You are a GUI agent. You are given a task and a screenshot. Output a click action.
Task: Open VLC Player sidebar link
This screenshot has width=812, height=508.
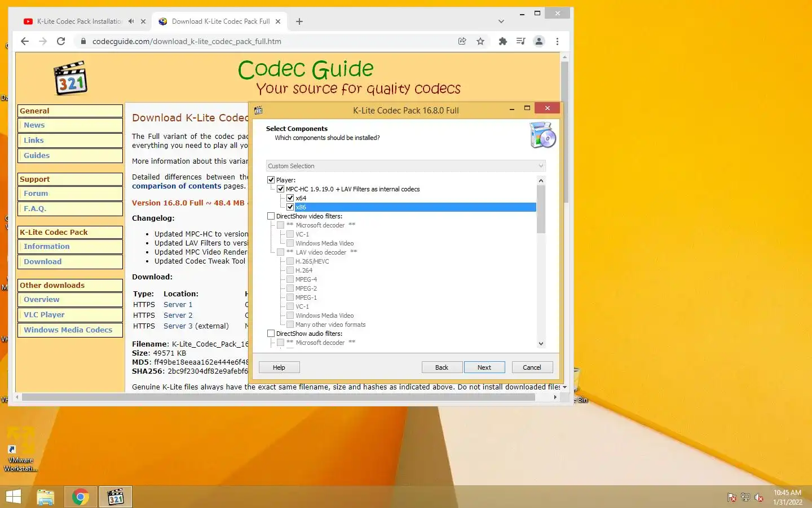[x=44, y=315]
